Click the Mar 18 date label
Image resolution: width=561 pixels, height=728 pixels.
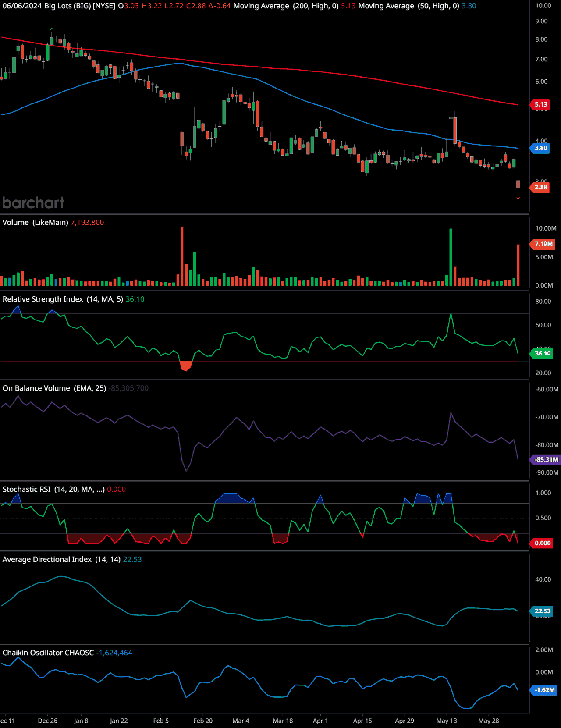coord(283,721)
